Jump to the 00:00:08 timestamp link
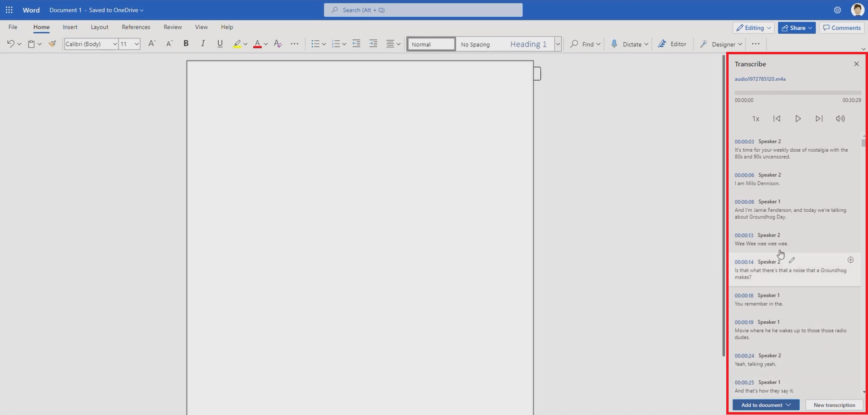 [x=744, y=202]
